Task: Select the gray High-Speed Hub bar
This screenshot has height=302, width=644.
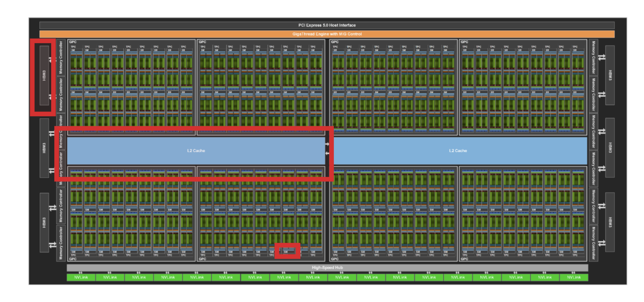Action: [x=327, y=267]
